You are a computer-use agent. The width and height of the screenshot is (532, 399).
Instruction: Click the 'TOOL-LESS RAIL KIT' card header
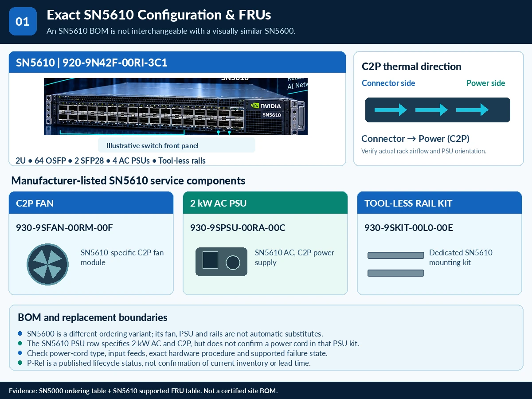pos(439,203)
